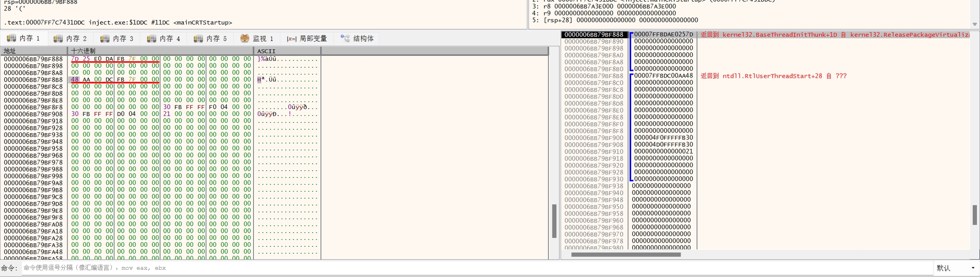Click the memory chip icon on 内存 4 tab
Screen dimensions: 980x277
[151, 39]
